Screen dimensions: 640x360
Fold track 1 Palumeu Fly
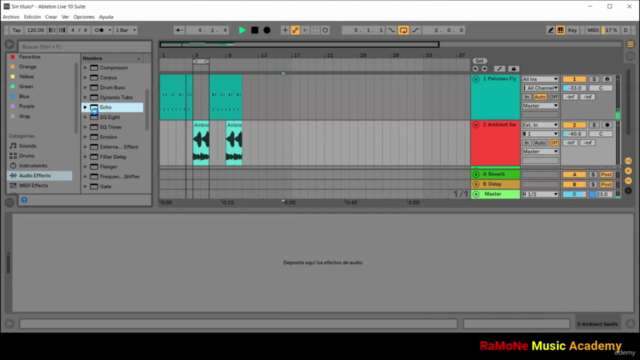[x=476, y=79]
